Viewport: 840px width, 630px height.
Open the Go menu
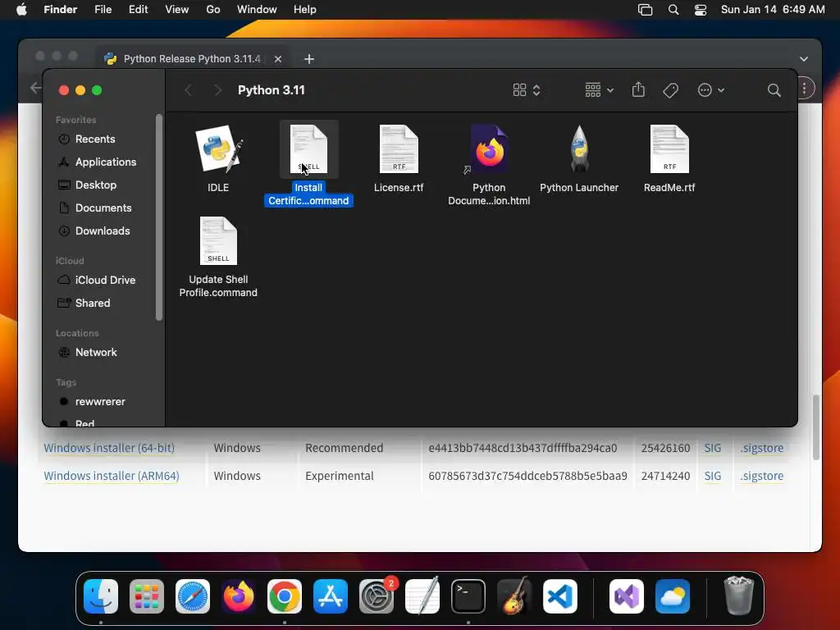pos(213,10)
